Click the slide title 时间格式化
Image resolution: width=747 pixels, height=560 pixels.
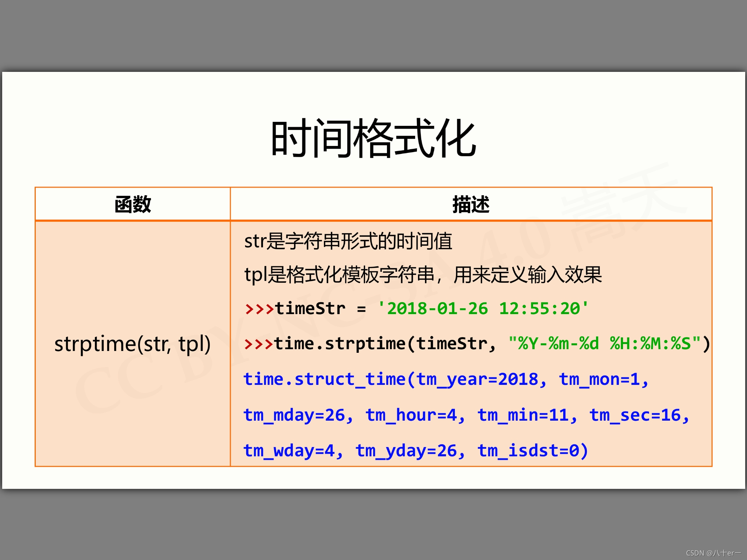373,139
